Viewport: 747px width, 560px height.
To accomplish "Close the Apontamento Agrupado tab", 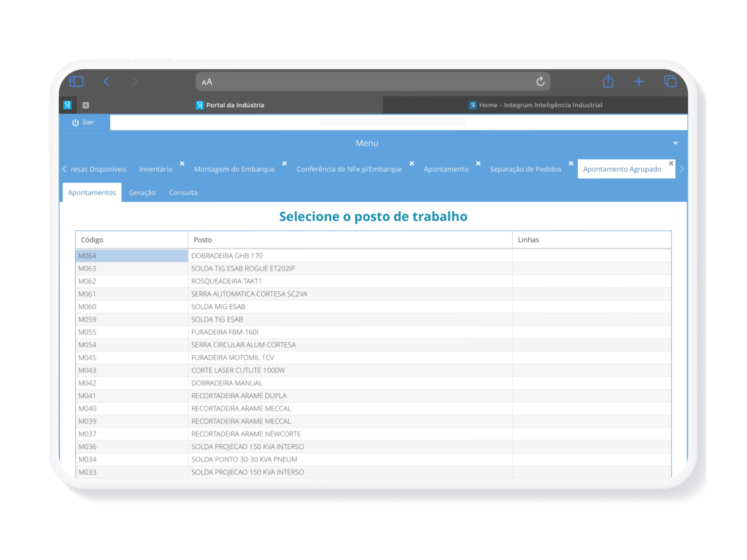I will click(671, 163).
